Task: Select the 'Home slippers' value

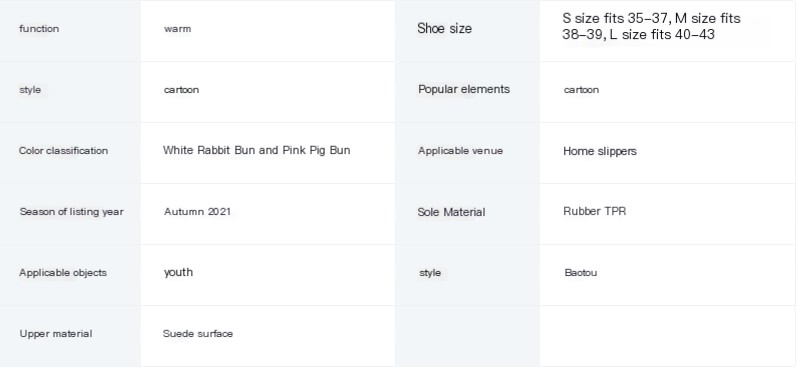Action: click(x=600, y=151)
